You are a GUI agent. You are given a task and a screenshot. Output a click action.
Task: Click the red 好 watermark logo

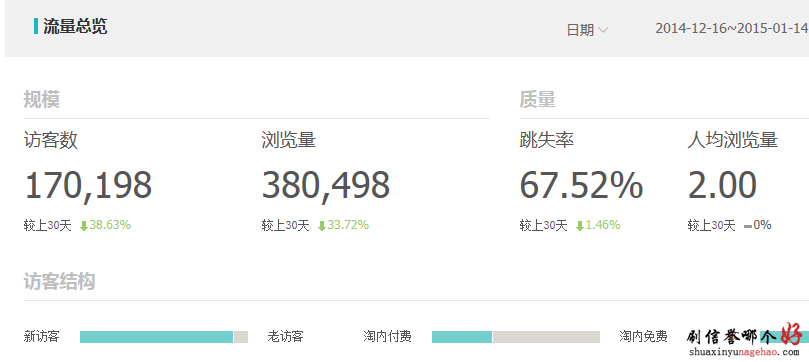tap(792, 334)
